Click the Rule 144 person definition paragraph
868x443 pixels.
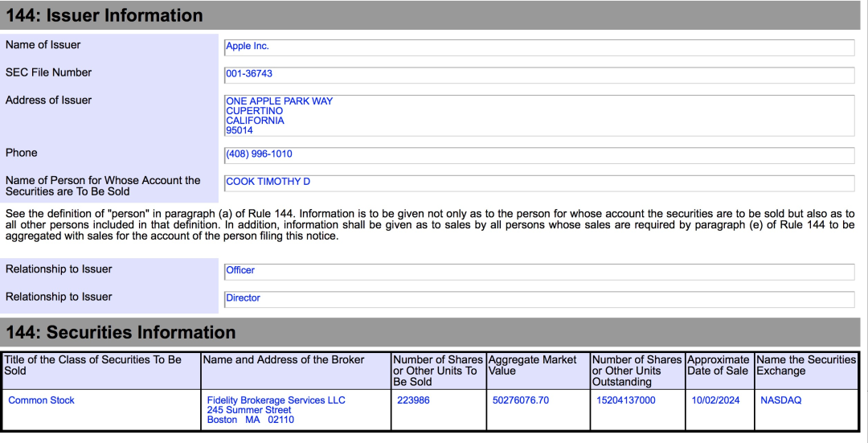coord(430,225)
